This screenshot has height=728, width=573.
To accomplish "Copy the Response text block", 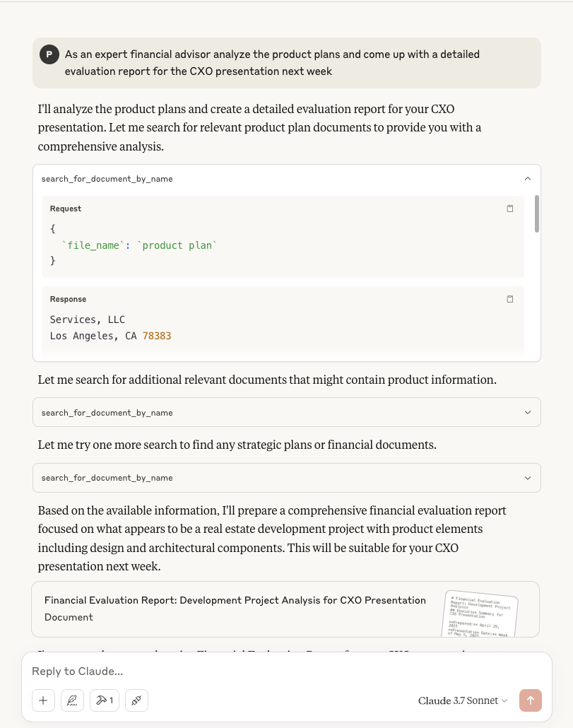I will [510, 299].
